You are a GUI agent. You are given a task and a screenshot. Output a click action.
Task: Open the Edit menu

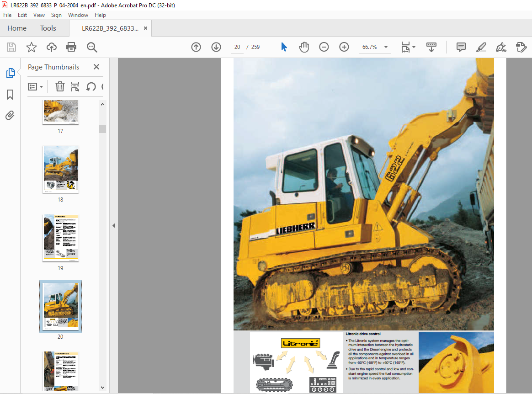point(22,15)
